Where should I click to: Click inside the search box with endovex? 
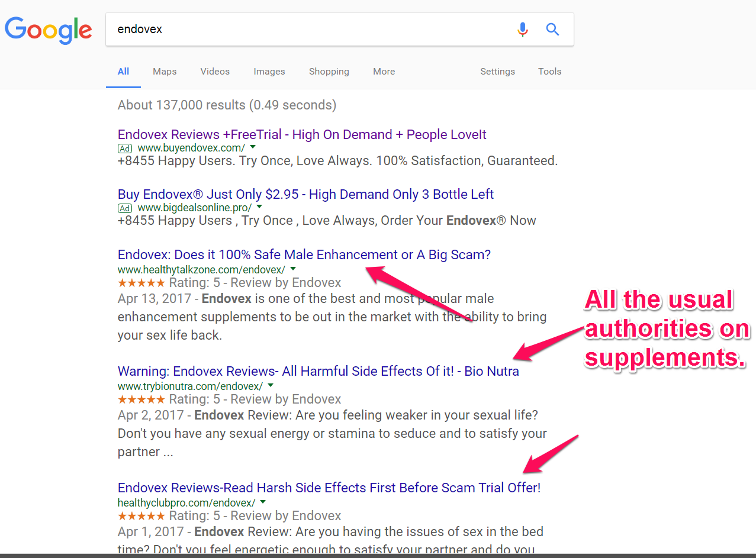tap(296, 28)
